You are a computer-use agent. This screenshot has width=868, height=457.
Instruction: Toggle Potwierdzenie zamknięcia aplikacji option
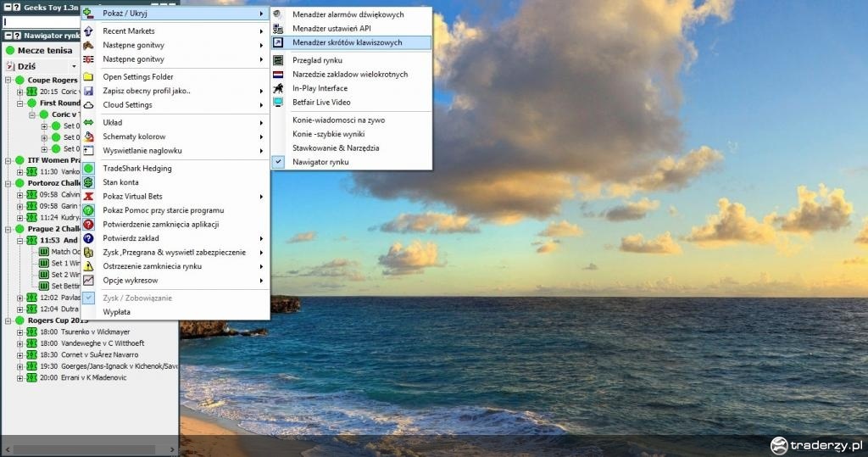point(175,225)
